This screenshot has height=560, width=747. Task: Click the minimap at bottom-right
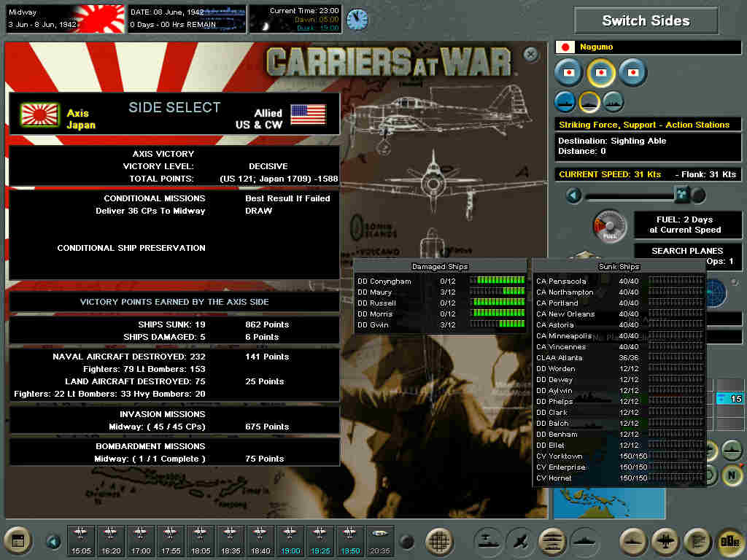609,503
